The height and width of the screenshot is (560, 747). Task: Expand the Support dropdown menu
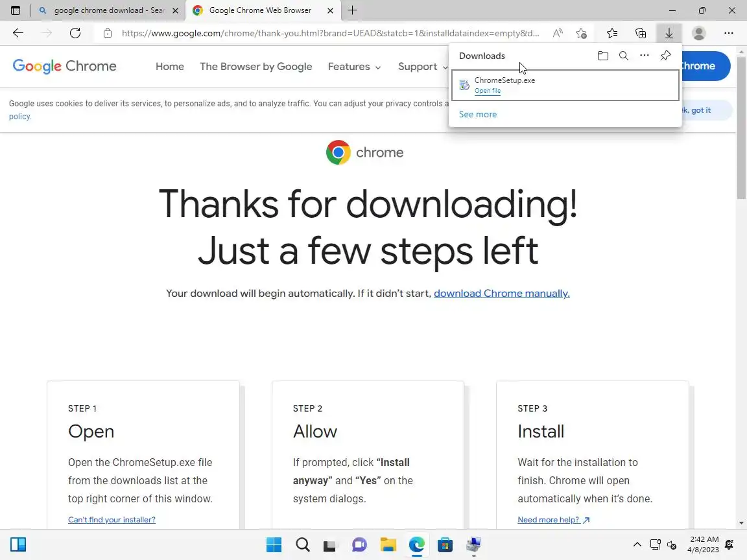click(x=423, y=67)
